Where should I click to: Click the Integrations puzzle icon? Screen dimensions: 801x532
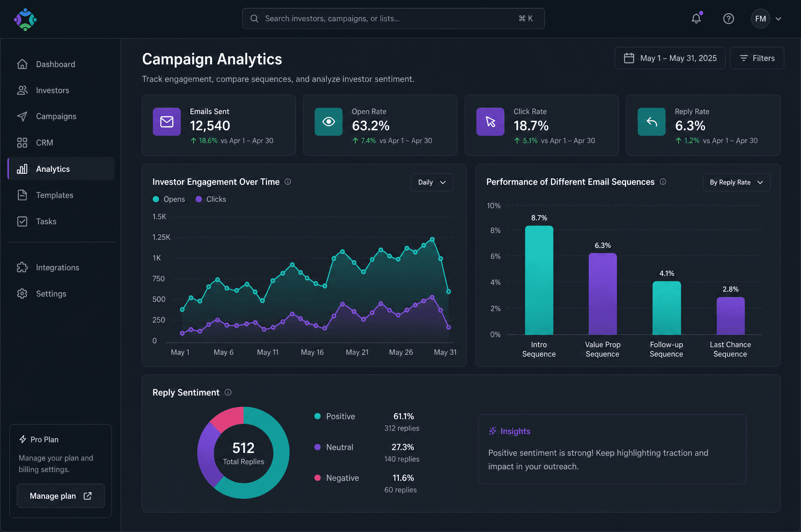[x=22, y=268]
